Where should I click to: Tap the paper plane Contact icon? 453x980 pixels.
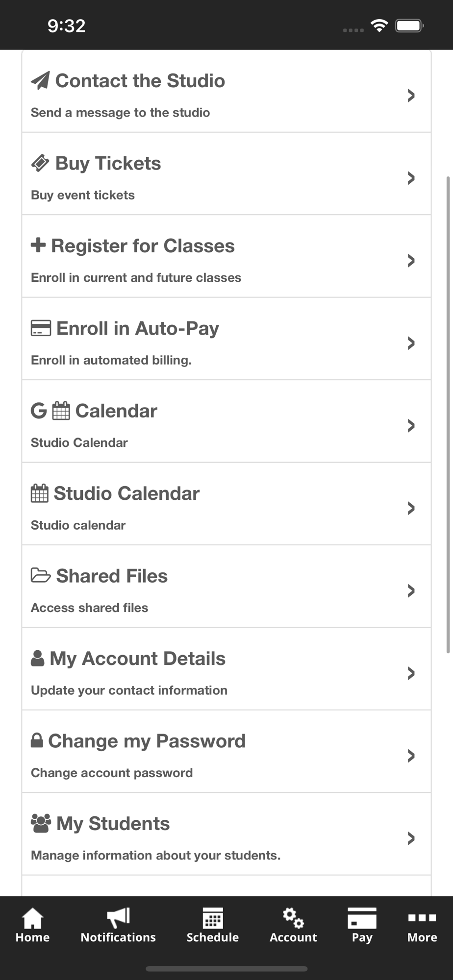coord(40,80)
